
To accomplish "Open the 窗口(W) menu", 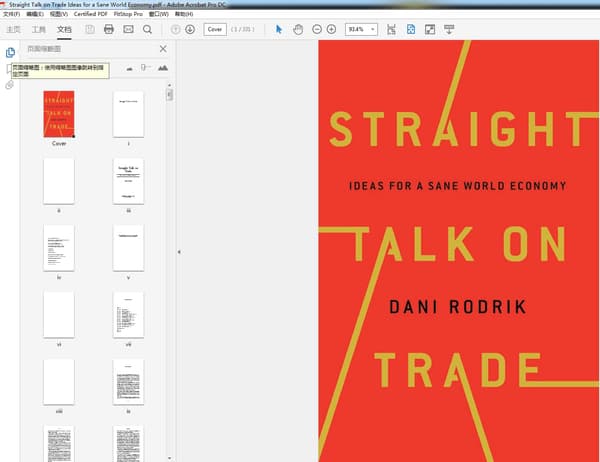I will [159, 14].
